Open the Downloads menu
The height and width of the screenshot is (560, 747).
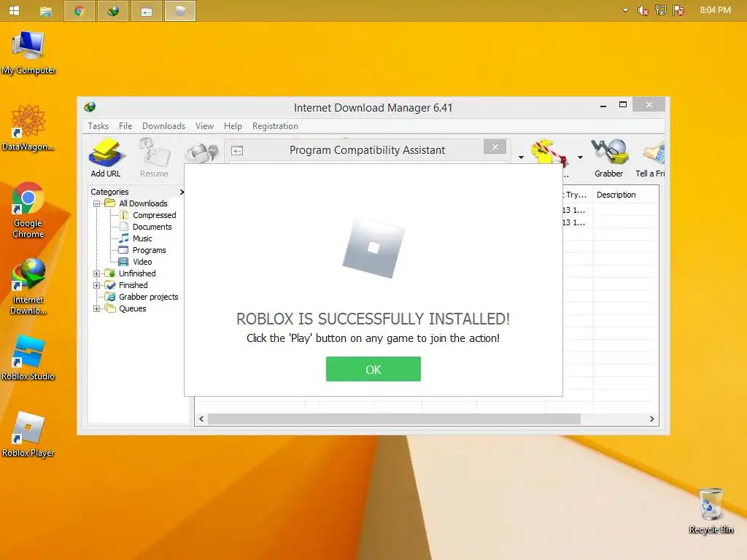(163, 126)
